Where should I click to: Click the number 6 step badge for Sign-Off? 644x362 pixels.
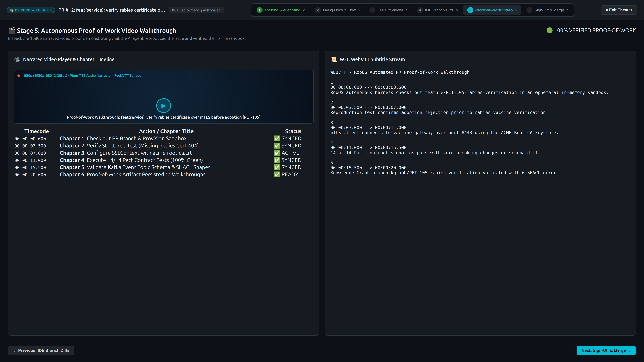pos(529,10)
